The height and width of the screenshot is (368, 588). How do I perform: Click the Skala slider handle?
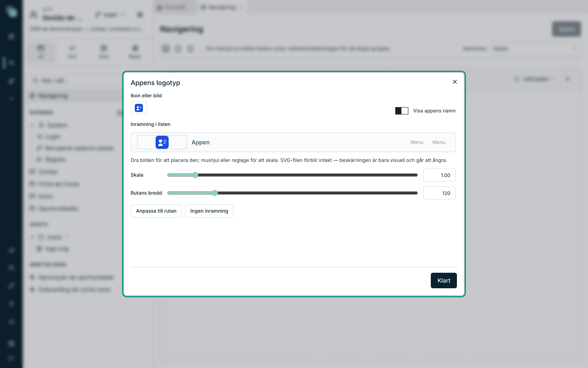tap(195, 175)
